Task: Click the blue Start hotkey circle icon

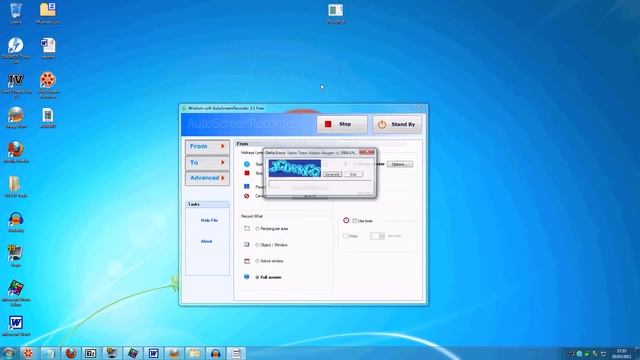Action: (247, 164)
